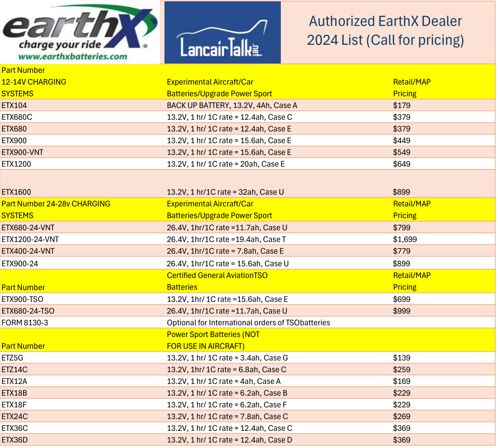The height and width of the screenshot is (448, 498).
Task: Click the $649 price for ETX1200
Action: point(401,164)
